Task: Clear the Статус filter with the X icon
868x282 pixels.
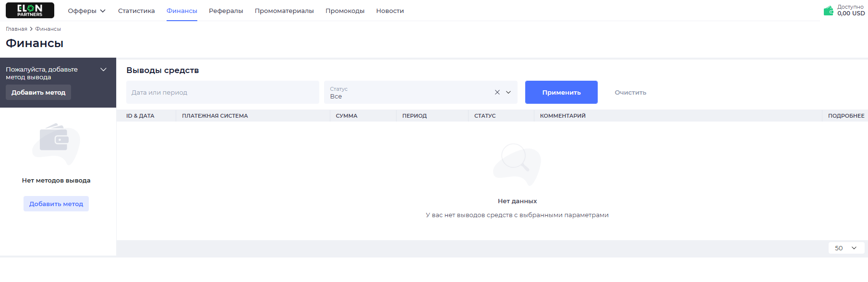Action: click(497, 92)
